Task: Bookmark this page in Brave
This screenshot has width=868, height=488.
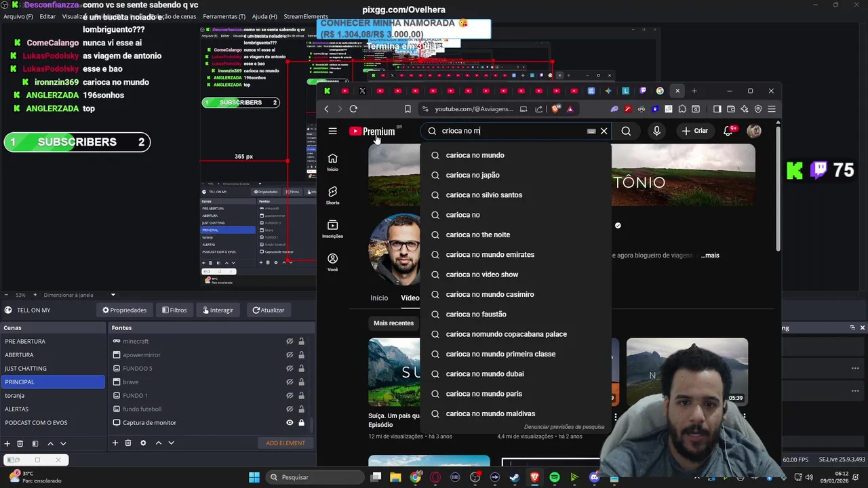Action: tap(408, 108)
